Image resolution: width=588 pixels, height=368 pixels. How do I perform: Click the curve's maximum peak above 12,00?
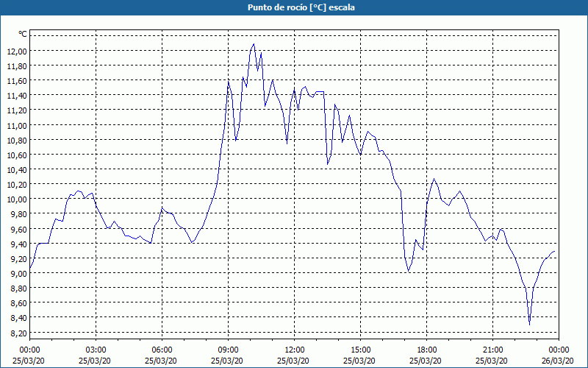254,44
